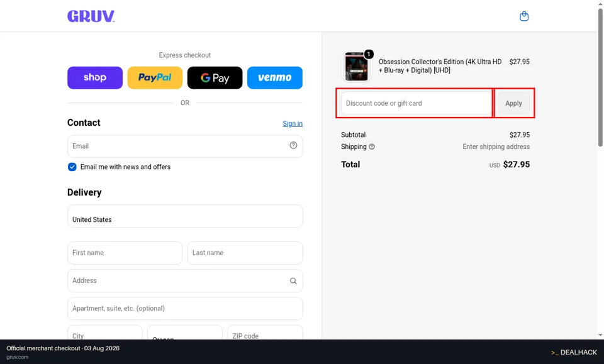Open the state dropdown showing Oregon
The width and height of the screenshot is (604, 364).
(185, 333)
